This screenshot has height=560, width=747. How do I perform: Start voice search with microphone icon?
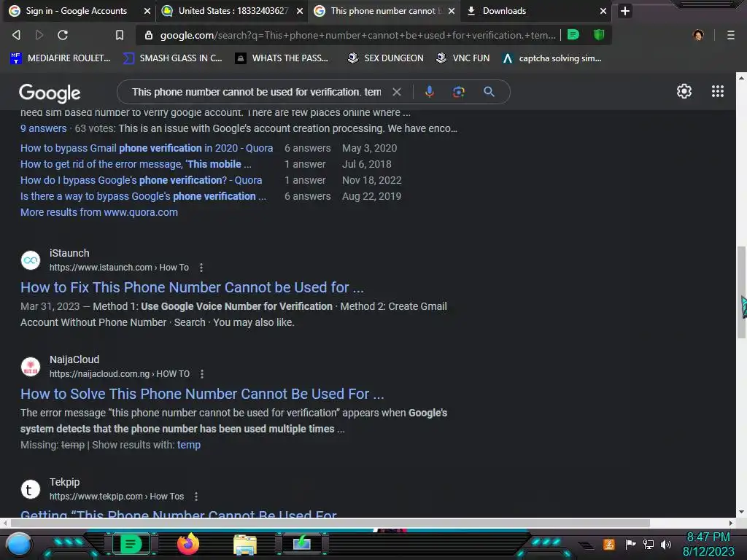[x=429, y=92]
